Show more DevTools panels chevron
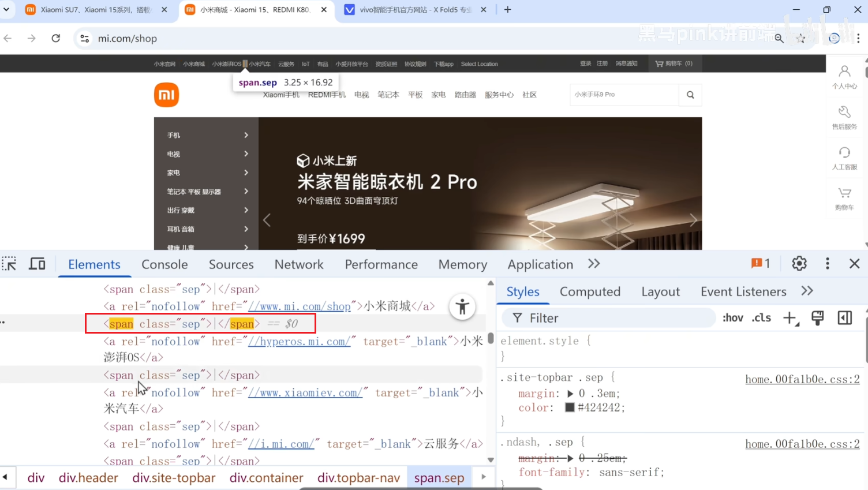 point(594,264)
